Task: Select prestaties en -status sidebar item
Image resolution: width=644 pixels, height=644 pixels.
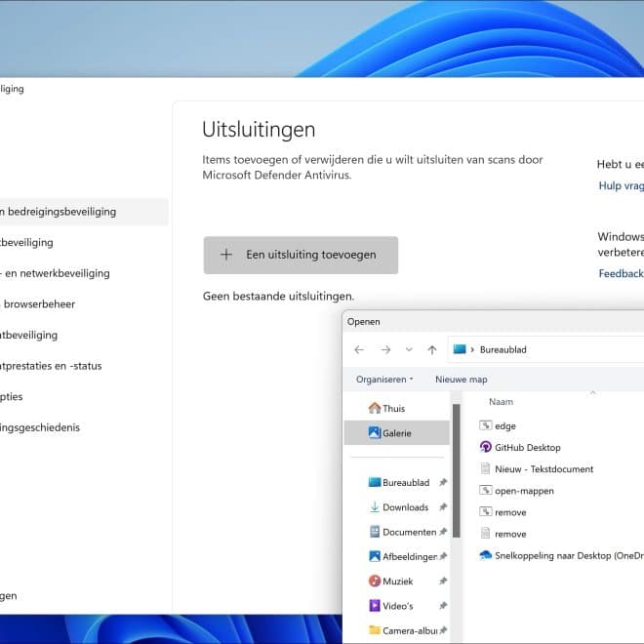Action: point(51,366)
